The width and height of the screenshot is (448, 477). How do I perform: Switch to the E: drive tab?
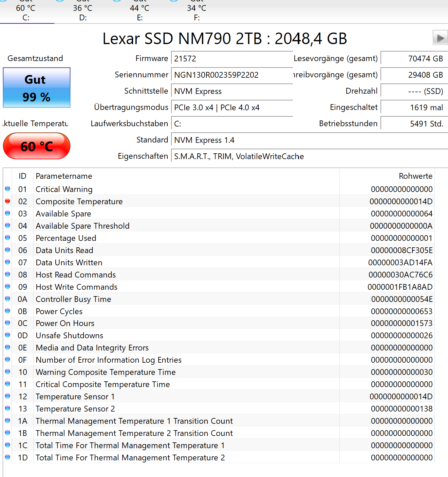[x=139, y=12]
